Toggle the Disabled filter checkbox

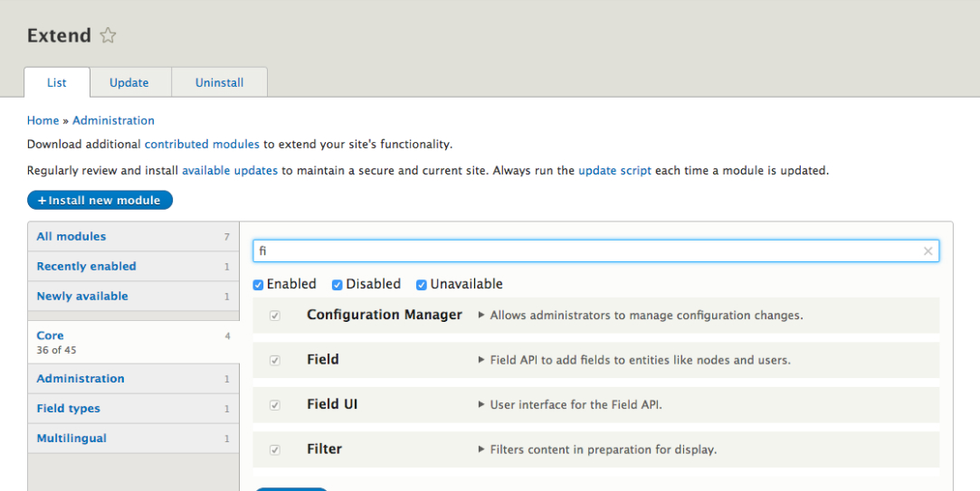click(338, 285)
